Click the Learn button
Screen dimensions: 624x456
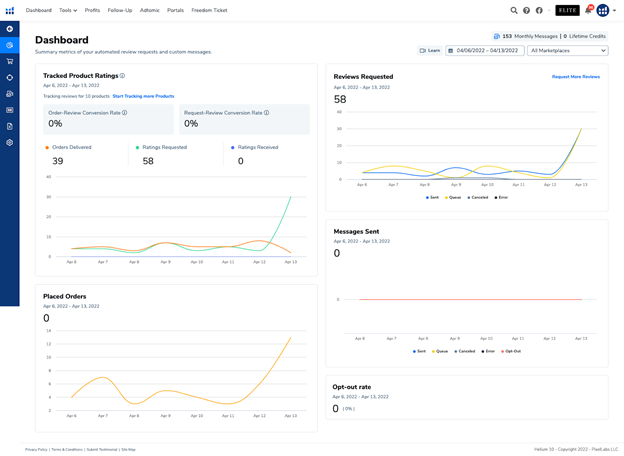tap(430, 50)
